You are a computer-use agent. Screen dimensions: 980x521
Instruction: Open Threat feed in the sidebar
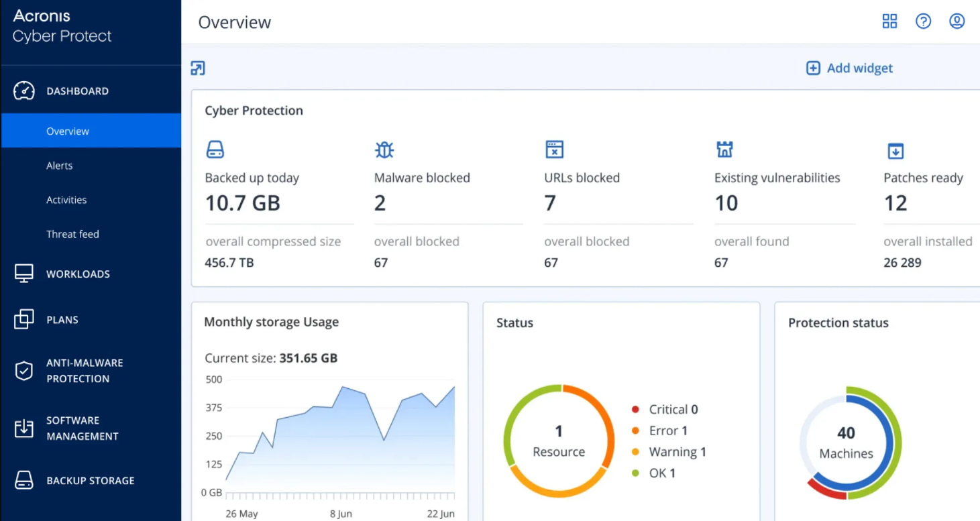click(72, 234)
